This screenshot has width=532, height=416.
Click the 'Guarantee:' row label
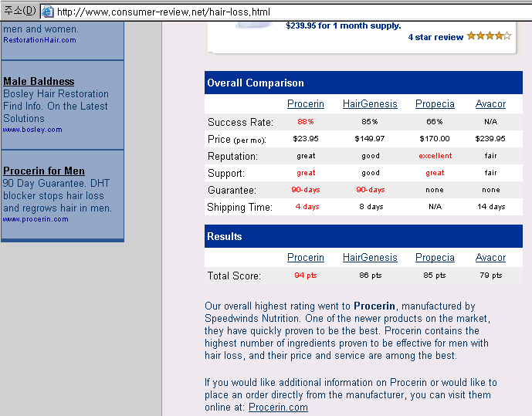(x=232, y=190)
